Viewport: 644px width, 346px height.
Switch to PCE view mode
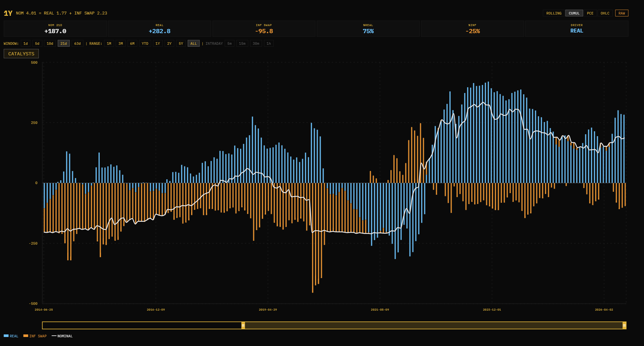point(590,13)
